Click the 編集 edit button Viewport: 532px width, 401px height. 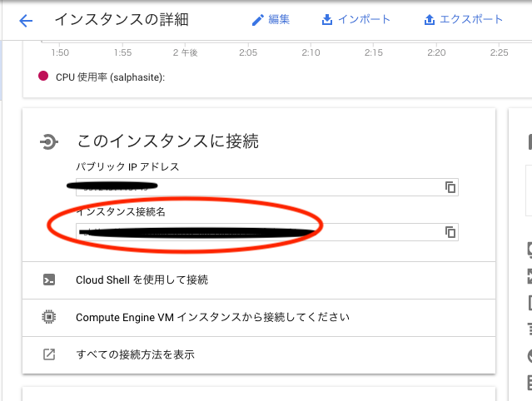point(271,20)
